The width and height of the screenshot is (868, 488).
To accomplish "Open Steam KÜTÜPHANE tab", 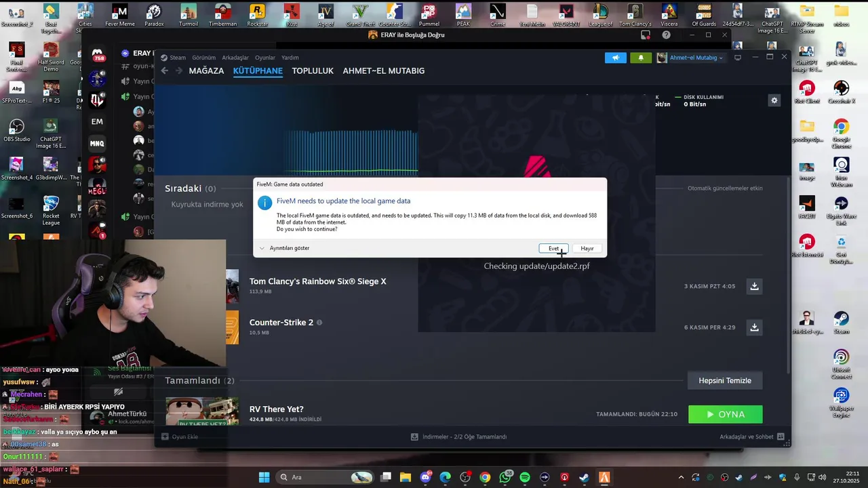I will pos(258,70).
